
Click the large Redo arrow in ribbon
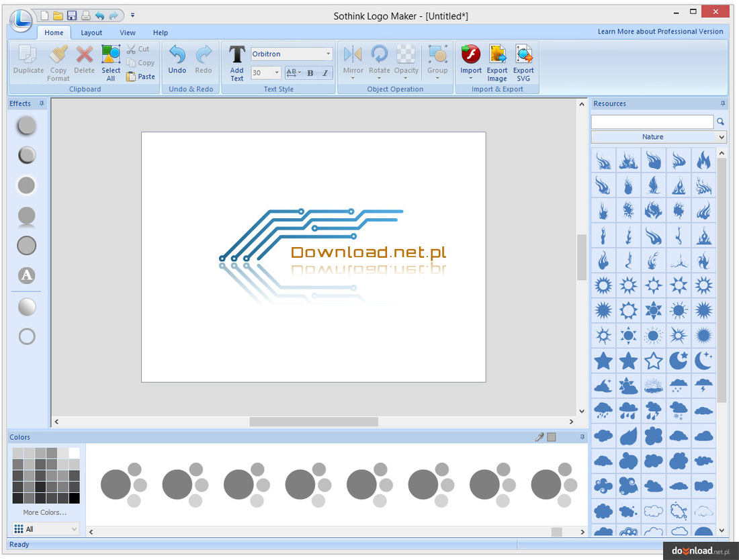(x=204, y=60)
